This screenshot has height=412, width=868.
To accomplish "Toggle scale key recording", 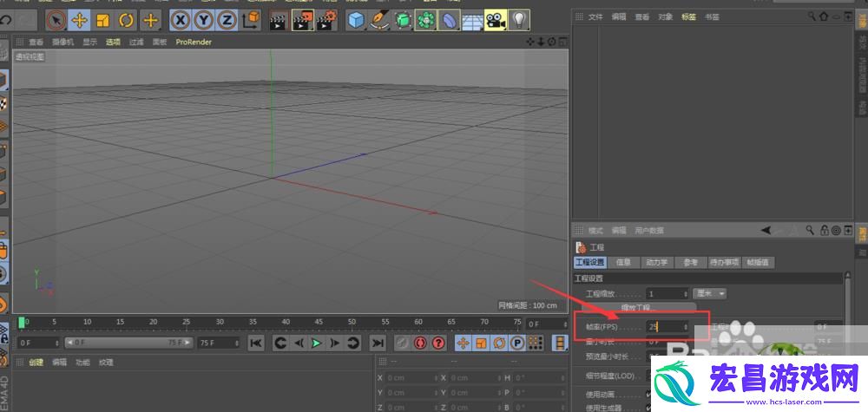I will tap(481, 343).
